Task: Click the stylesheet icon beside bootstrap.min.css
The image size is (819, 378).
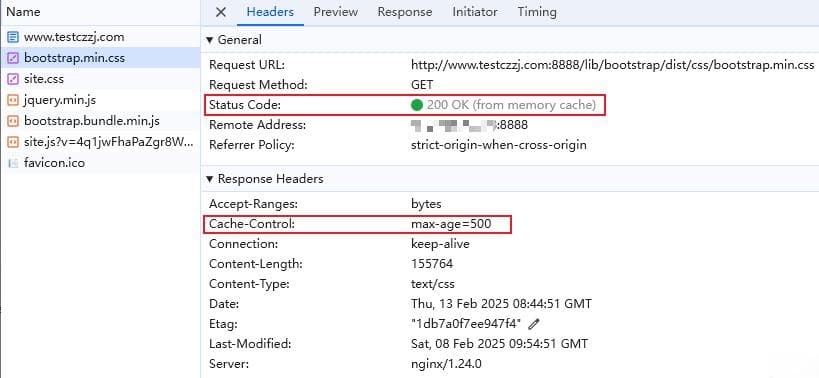Action: (14, 58)
